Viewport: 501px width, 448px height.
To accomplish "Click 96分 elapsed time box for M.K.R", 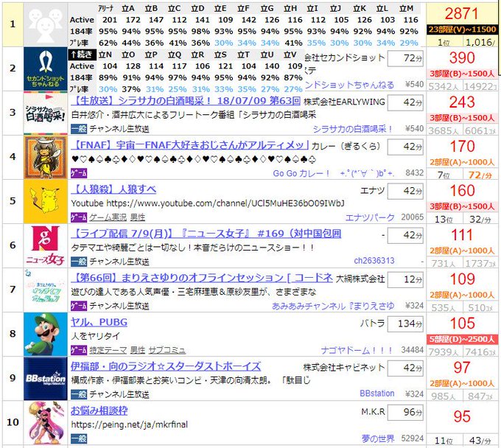I will 405,412.
